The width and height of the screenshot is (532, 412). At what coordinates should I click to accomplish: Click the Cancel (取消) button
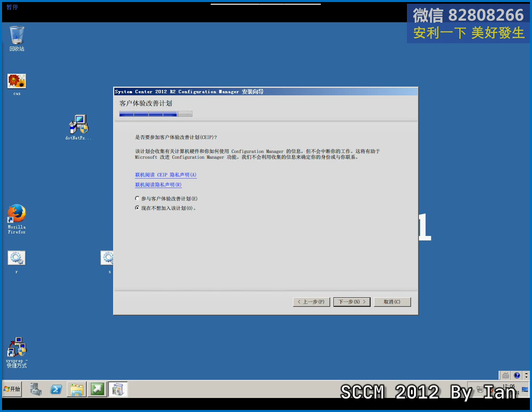(392, 302)
